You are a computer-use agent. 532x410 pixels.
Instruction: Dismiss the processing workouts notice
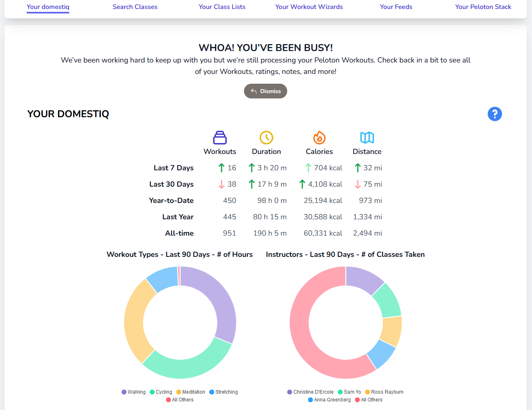click(x=266, y=91)
